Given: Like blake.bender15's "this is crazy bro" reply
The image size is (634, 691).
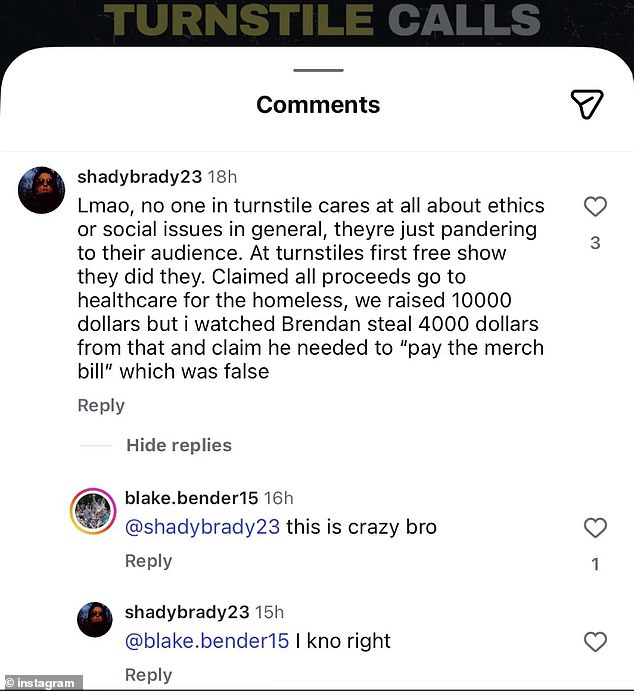Looking at the screenshot, I should pos(595,528).
